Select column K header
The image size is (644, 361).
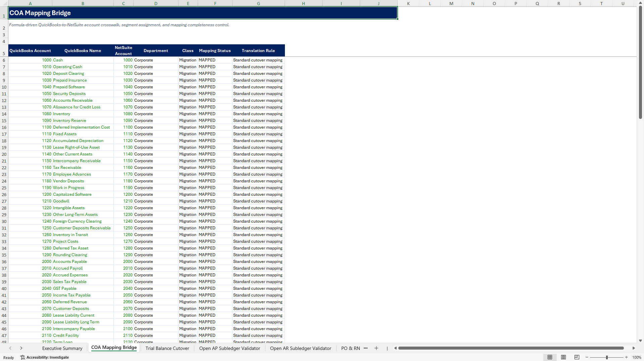pyautogui.click(x=408, y=3)
